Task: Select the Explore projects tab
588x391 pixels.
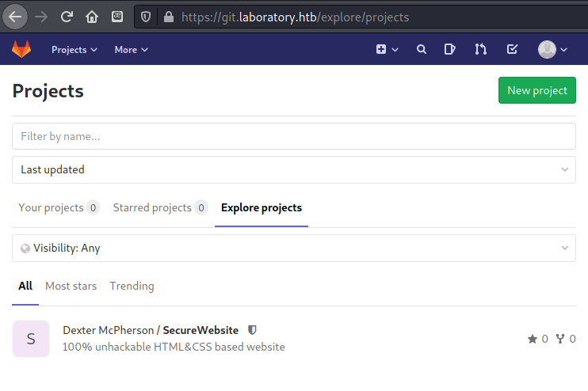Action: point(262,207)
